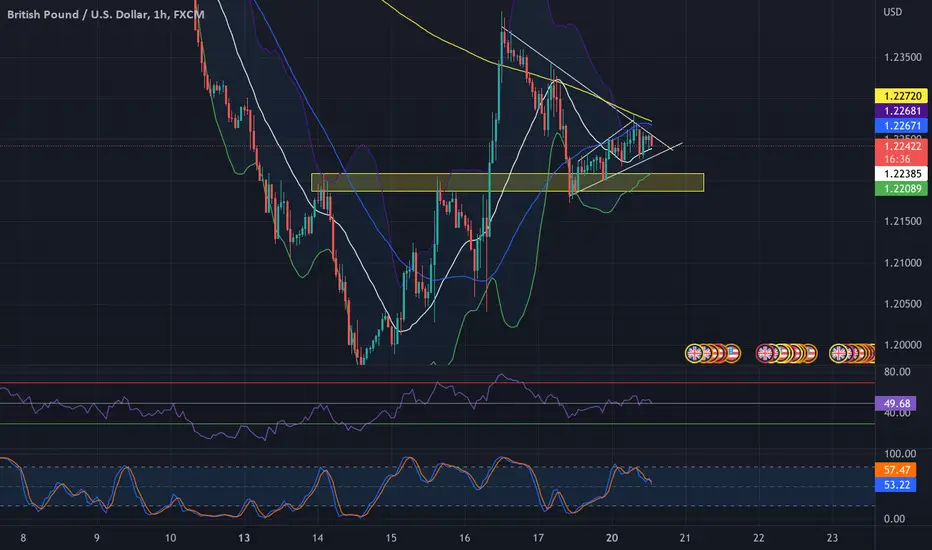The width and height of the screenshot is (932, 550).
Task: Click the 100.00 stochastic scale value
Action: coord(900,454)
